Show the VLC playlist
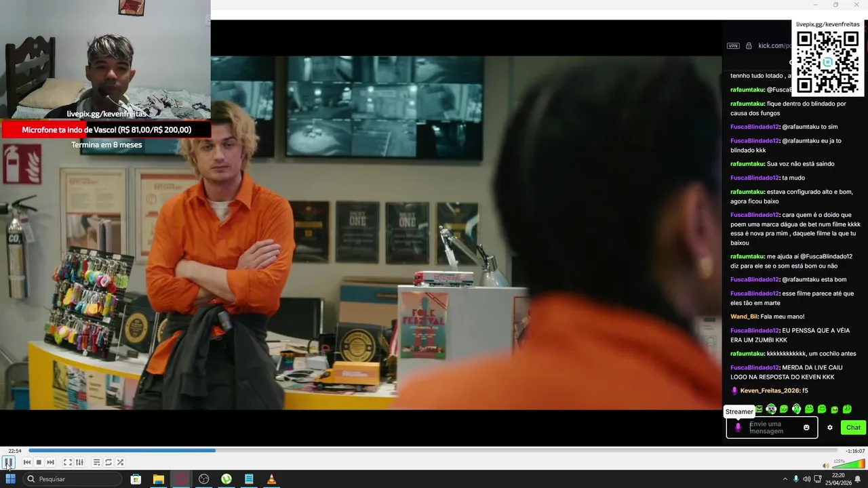 point(96,462)
